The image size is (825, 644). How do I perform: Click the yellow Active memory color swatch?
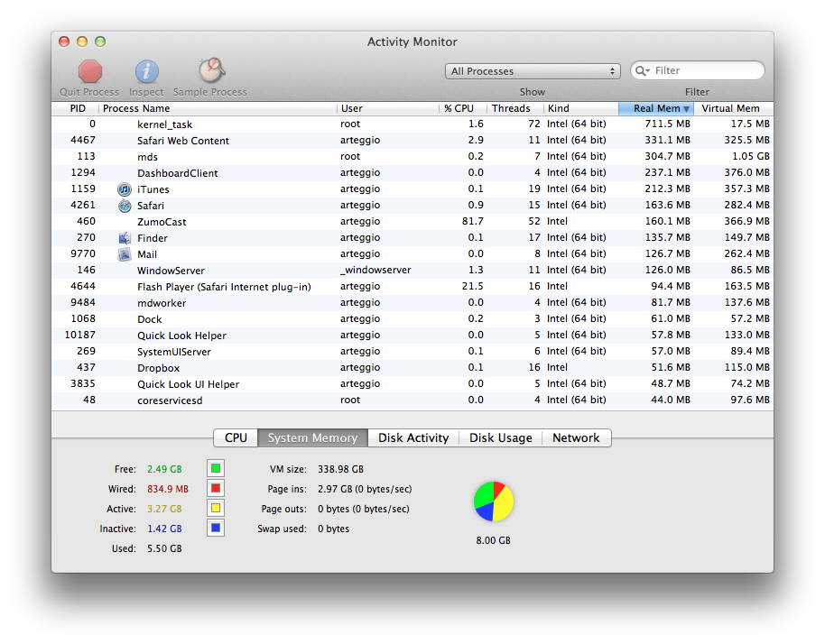point(216,509)
